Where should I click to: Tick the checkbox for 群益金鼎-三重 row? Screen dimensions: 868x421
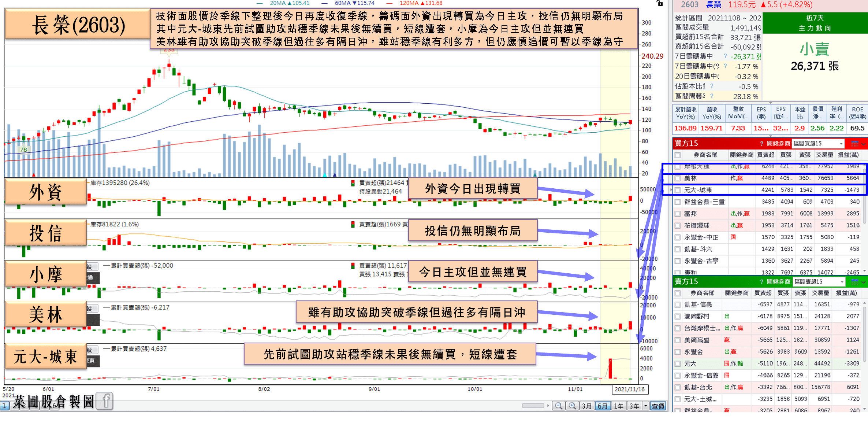point(678,202)
